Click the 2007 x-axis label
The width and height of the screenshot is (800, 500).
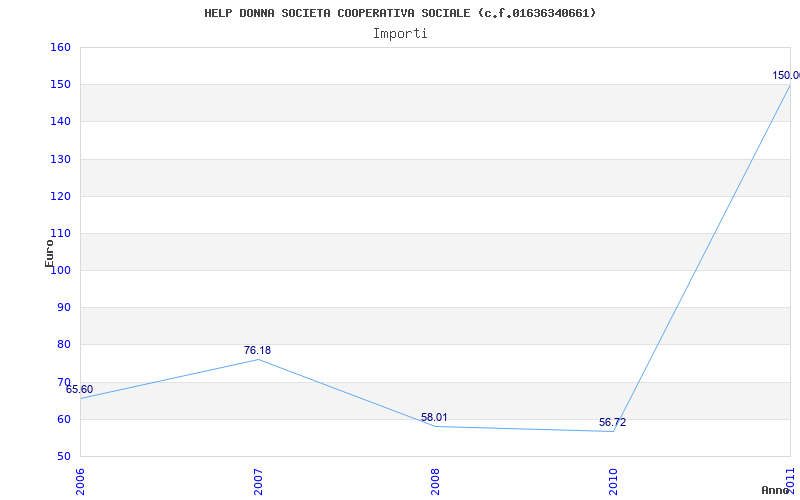point(258,482)
